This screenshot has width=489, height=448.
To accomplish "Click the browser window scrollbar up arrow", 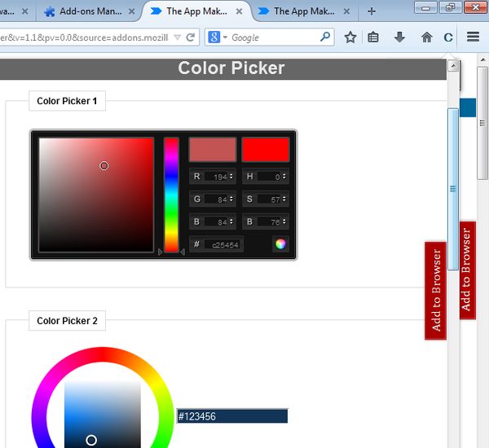I will pos(482,59).
